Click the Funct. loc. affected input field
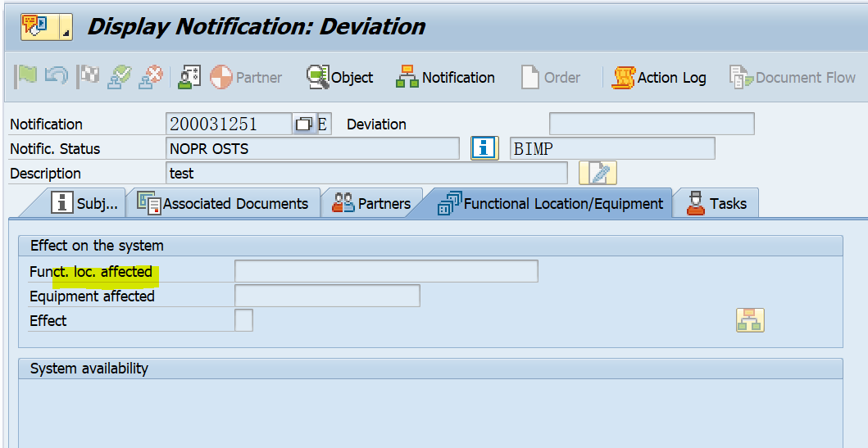 (386, 271)
